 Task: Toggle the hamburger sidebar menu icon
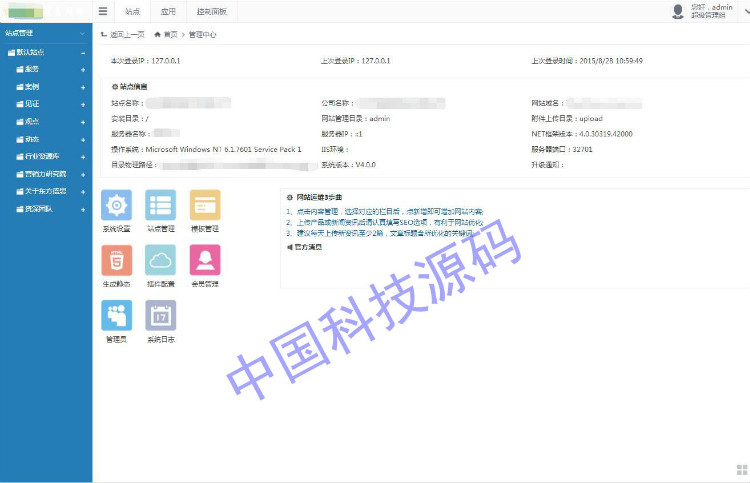pos(103,11)
